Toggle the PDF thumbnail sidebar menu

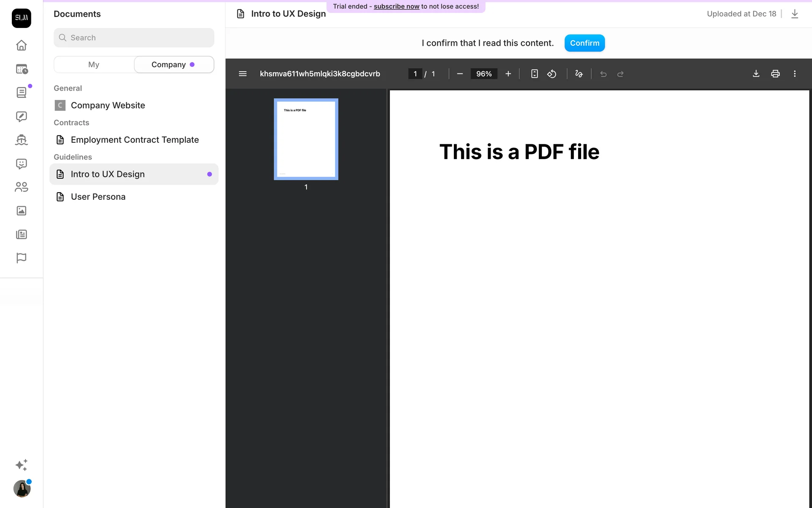point(243,74)
